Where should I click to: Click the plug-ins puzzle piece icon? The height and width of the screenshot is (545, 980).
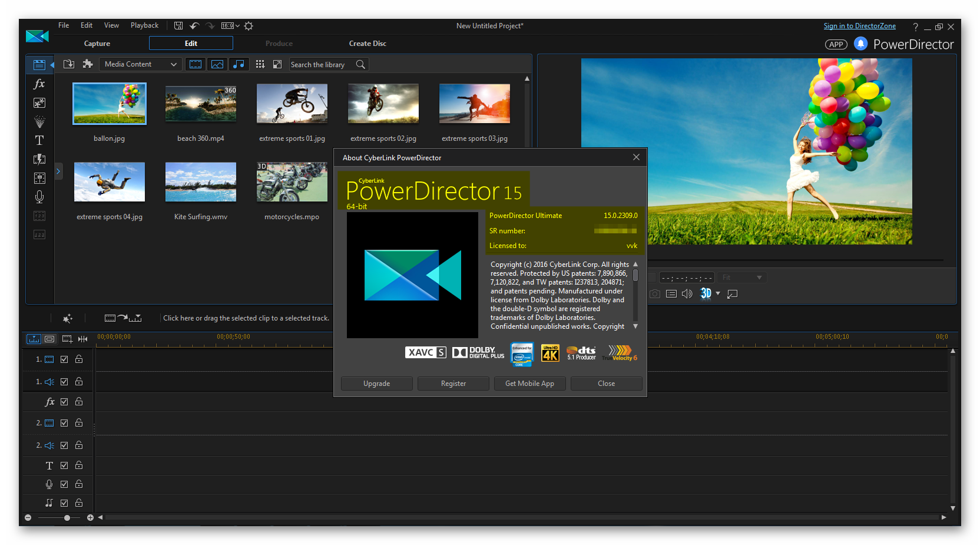(x=88, y=64)
